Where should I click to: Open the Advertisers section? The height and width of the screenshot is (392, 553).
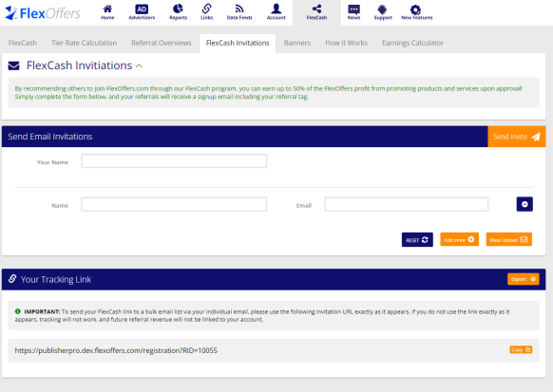click(x=142, y=12)
